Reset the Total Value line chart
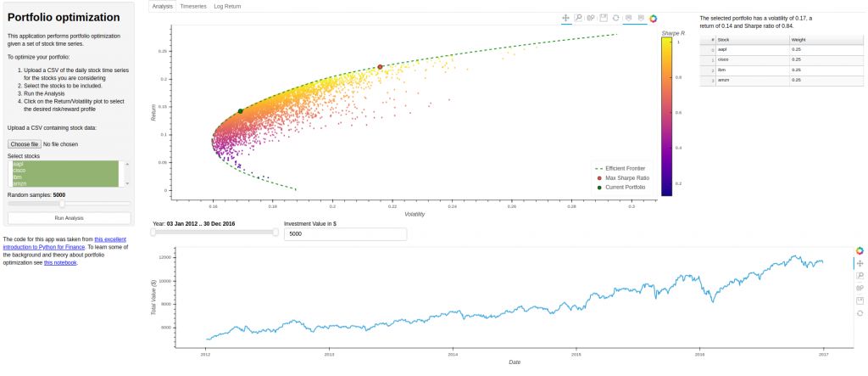868x376 pixels. click(860, 313)
